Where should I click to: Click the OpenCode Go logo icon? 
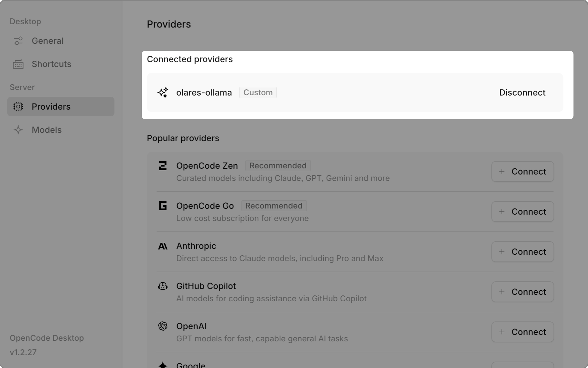163,205
